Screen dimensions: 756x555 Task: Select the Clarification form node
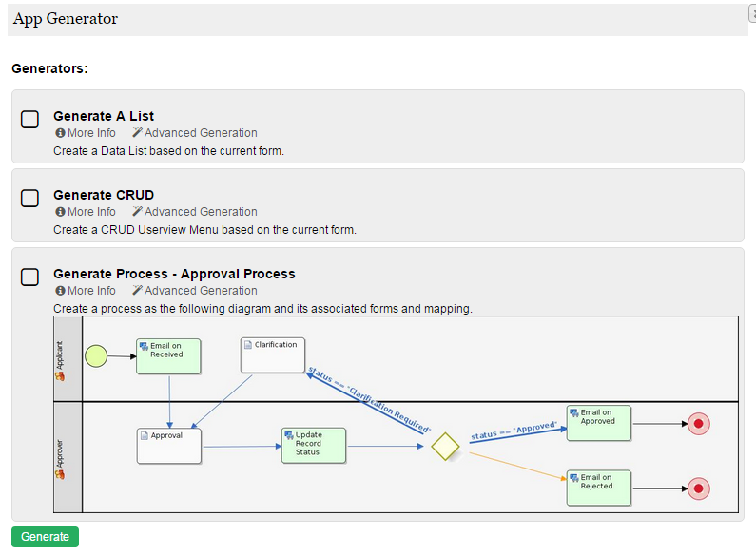pos(273,355)
